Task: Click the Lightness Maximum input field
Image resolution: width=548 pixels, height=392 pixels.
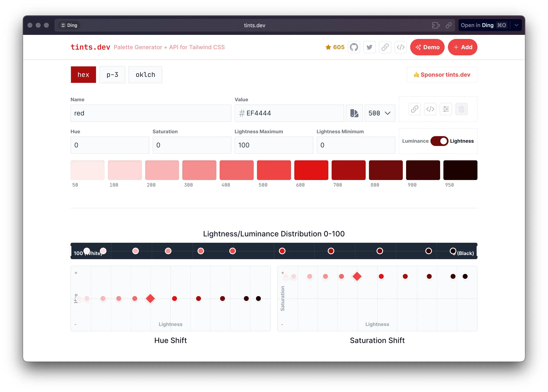Action: 273,145
